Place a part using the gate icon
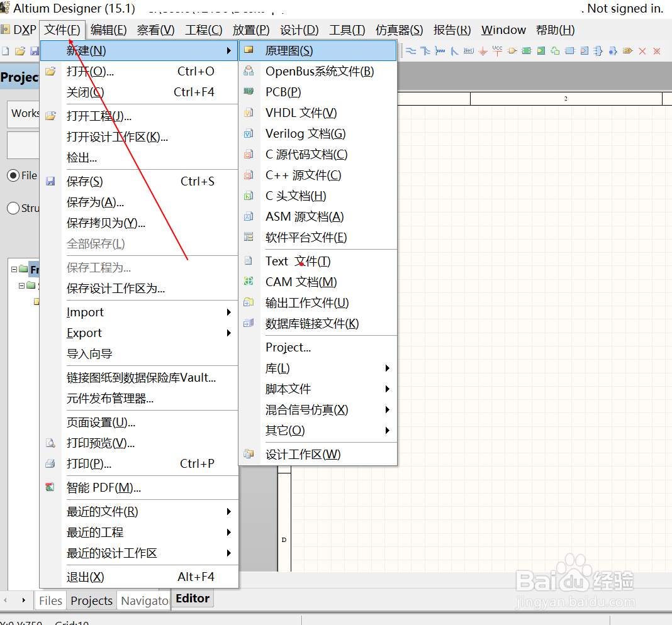The height and width of the screenshot is (625, 672). tap(512, 51)
